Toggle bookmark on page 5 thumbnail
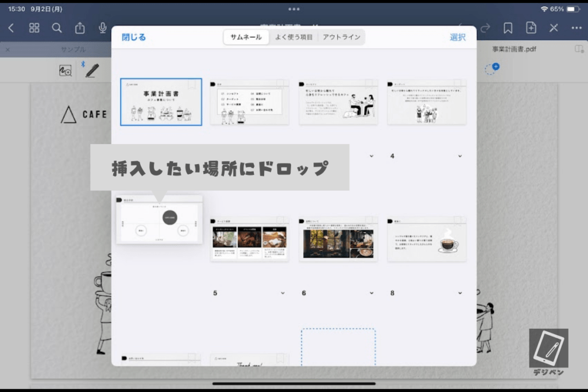Image resolution: width=588 pixels, height=392 pixels. click(280, 221)
